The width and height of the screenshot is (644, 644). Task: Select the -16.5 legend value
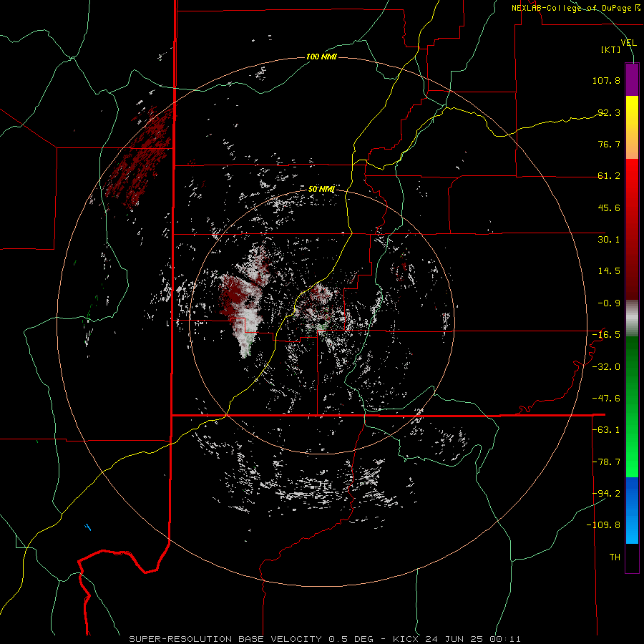tap(606, 335)
